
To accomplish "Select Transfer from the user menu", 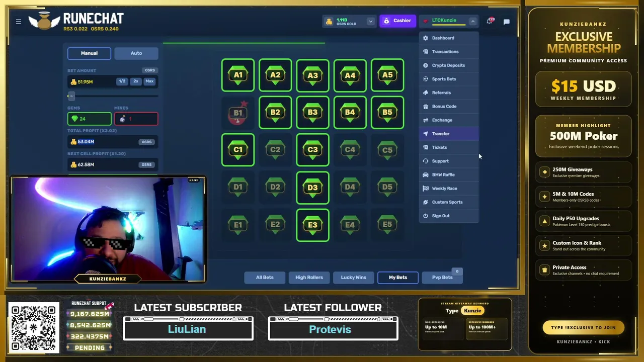I will tap(449, 134).
